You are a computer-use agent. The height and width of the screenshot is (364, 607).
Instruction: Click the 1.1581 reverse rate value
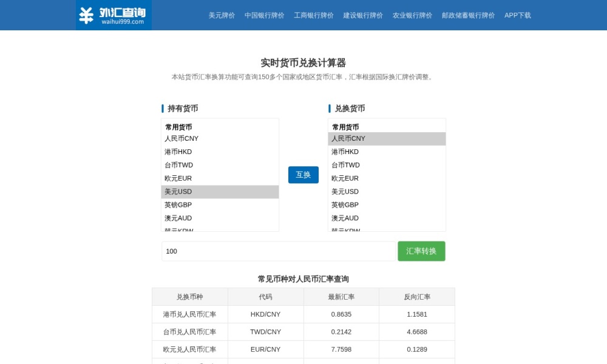click(417, 314)
